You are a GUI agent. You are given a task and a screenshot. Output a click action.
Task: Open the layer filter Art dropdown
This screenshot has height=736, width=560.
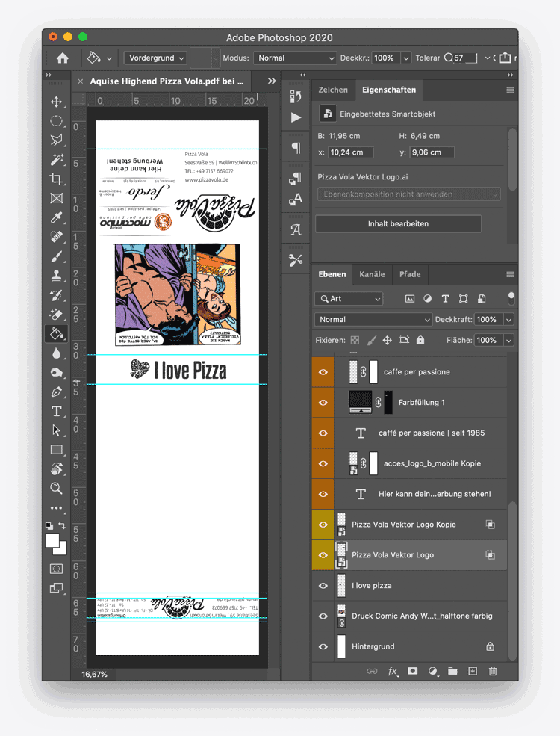pyautogui.click(x=349, y=299)
